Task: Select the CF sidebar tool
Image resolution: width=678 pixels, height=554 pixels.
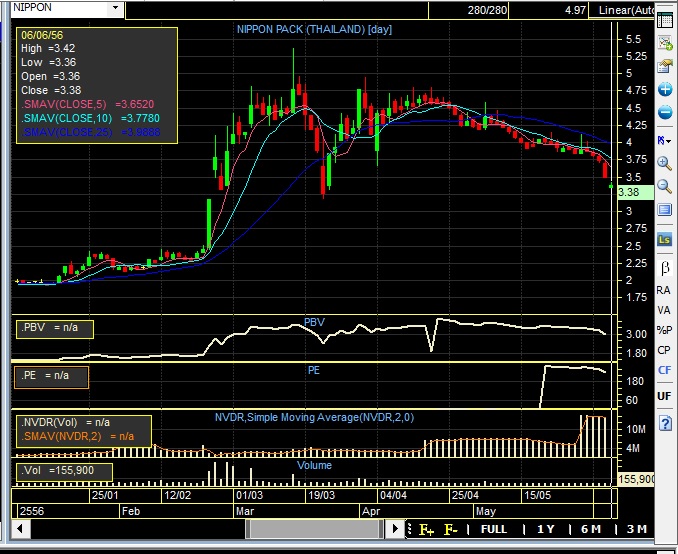Action: [664, 370]
